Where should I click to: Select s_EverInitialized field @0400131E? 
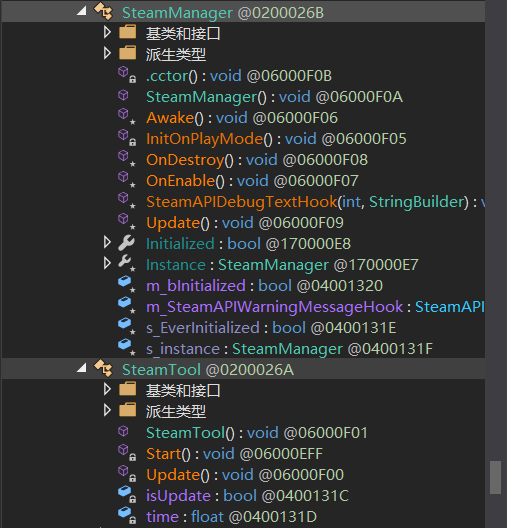pos(271,328)
